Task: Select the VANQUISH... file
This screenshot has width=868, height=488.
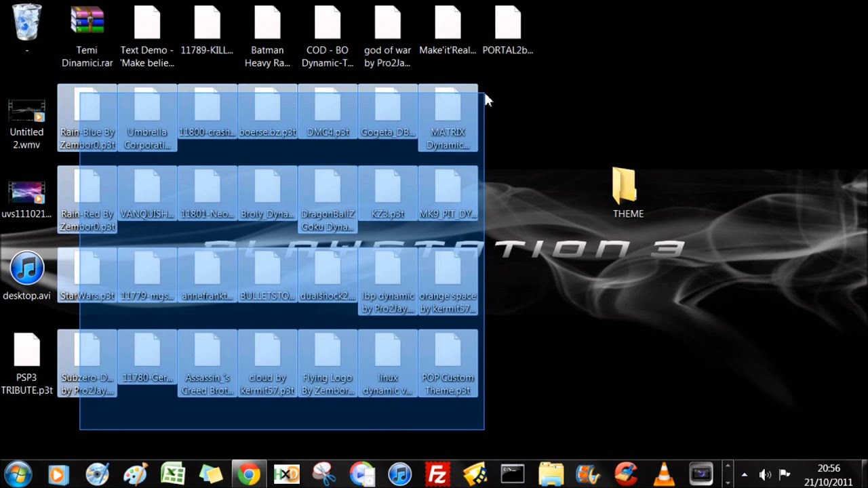Action: pos(147,194)
